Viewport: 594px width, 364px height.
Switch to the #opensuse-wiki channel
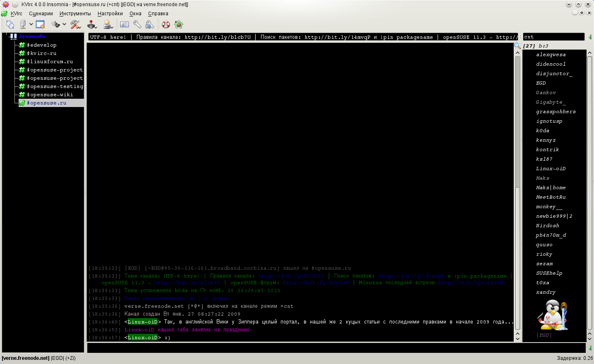(50, 95)
